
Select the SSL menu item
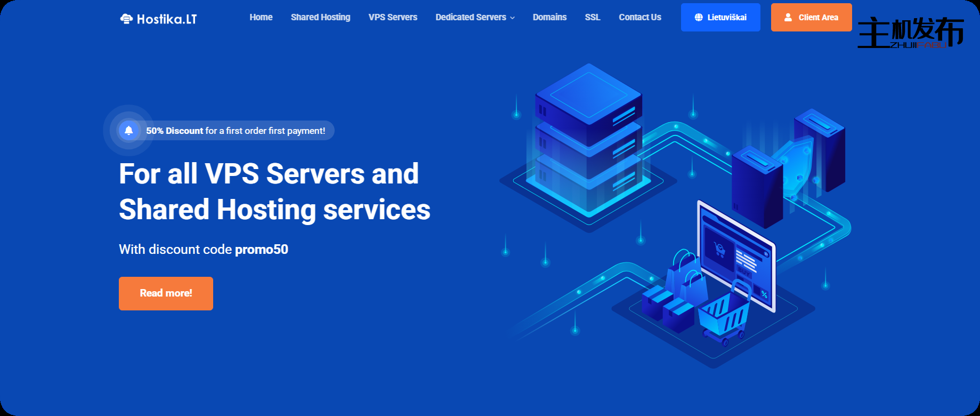(x=592, y=18)
